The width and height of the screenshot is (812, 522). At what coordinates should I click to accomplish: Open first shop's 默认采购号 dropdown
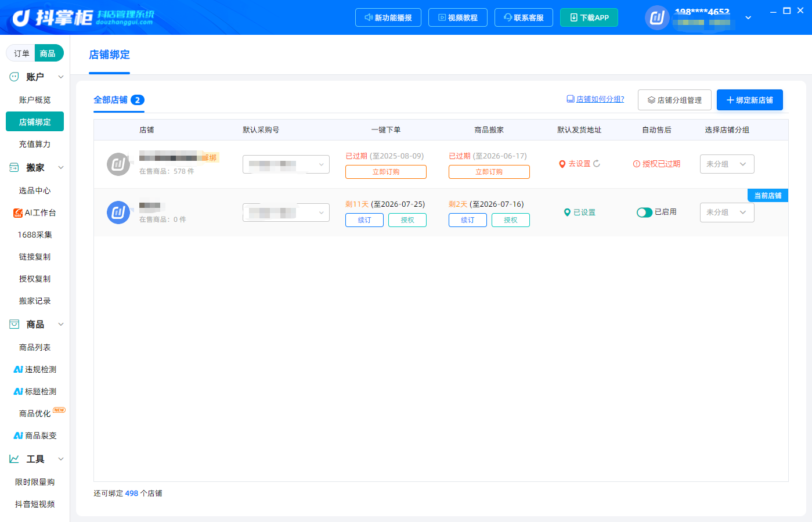click(286, 164)
